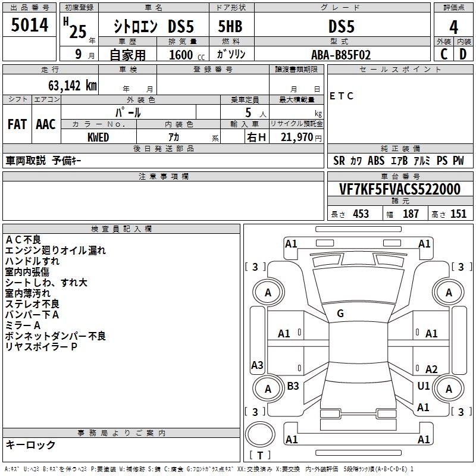This screenshot has width=476, height=476.
Task: Select the B3 damage marker on the diagram
Action: pyautogui.click(x=293, y=386)
